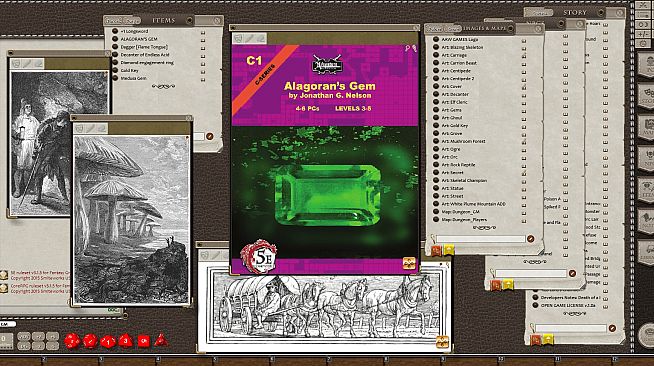Click edit list button in Story window
The width and height of the screenshot is (654, 366).
pos(612,328)
